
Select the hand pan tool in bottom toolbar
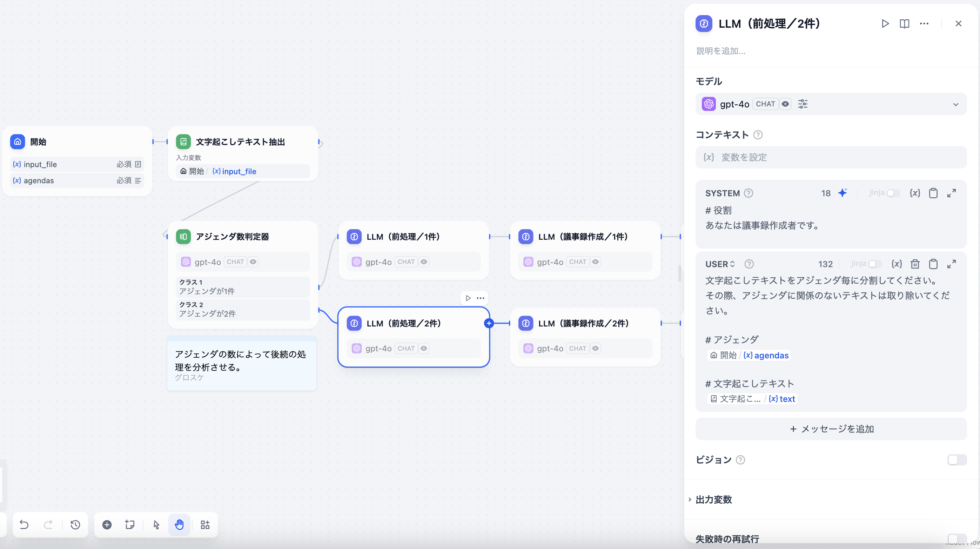pos(179,525)
